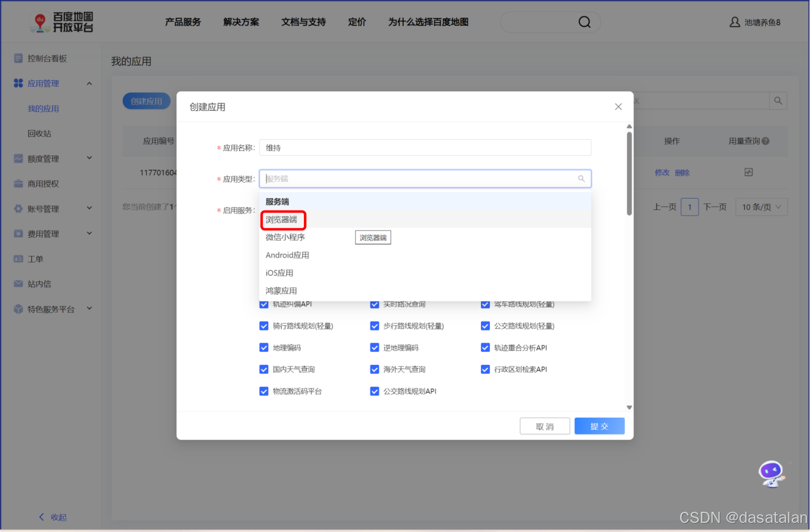Click the 提交 submit button
Viewport: 810px width, 532px height.
pyautogui.click(x=599, y=426)
